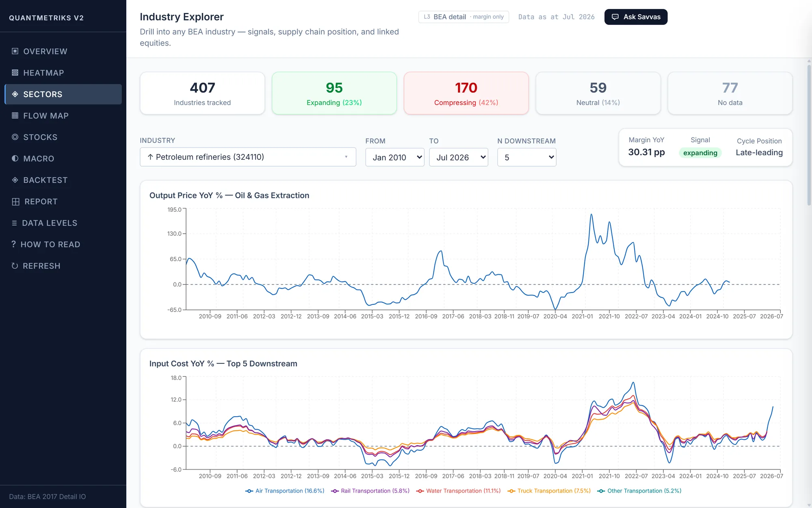The width and height of the screenshot is (812, 508).
Task: Open the Industry selector dropdown
Action: pos(248,157)
